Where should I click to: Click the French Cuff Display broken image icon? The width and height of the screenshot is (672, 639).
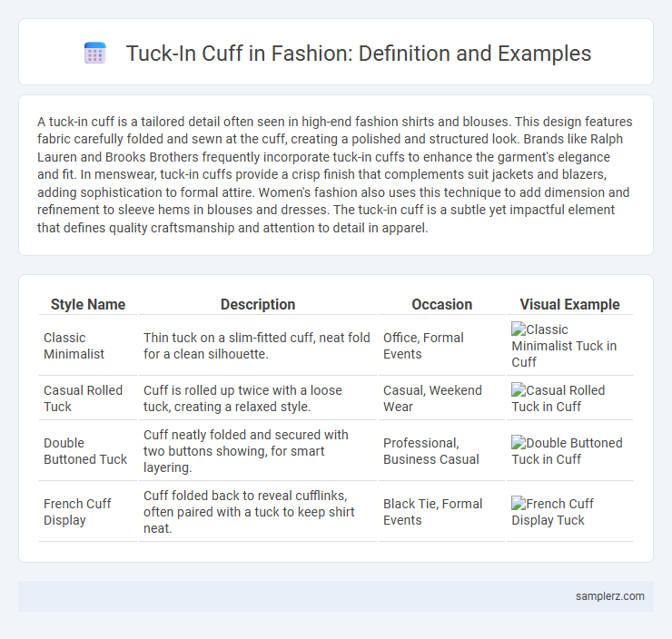519,504
